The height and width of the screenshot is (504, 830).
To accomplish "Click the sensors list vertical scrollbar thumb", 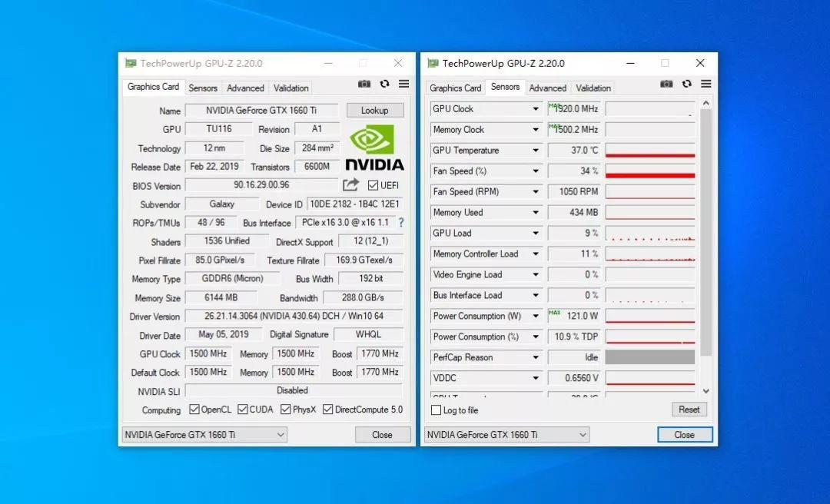I will (705, 233).
